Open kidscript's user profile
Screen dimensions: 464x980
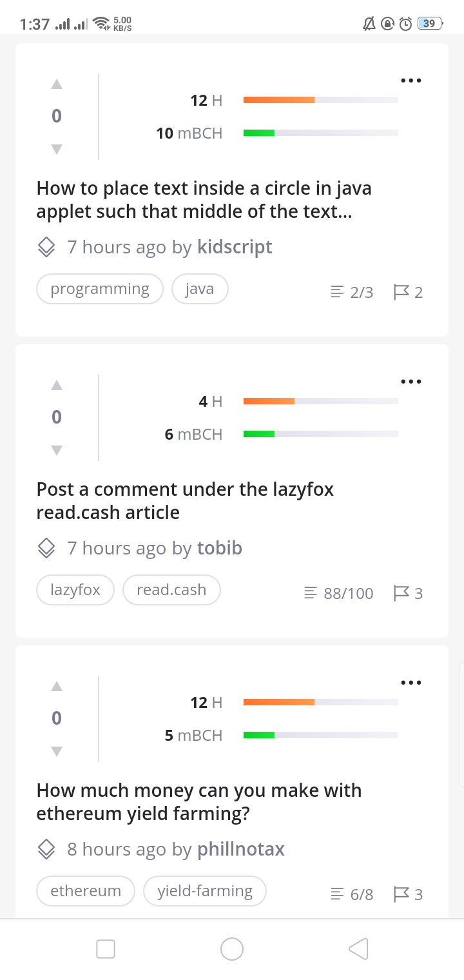click(x=235, y=247)
